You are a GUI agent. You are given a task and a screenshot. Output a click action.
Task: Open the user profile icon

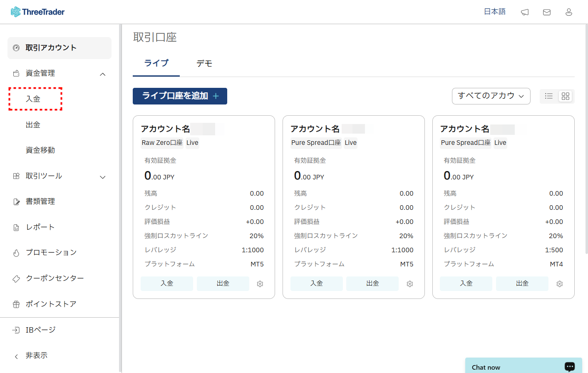(x=569, y=12)
